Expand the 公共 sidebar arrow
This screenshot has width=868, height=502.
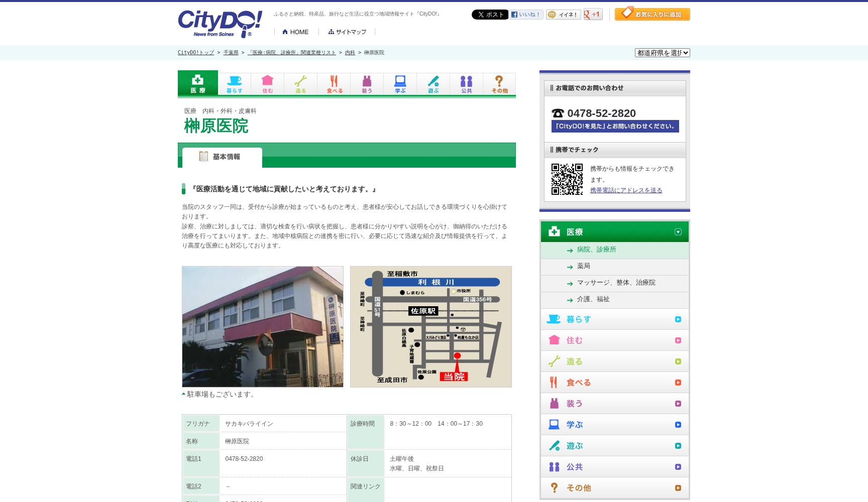pyautogui.click(x=678, y=467)
